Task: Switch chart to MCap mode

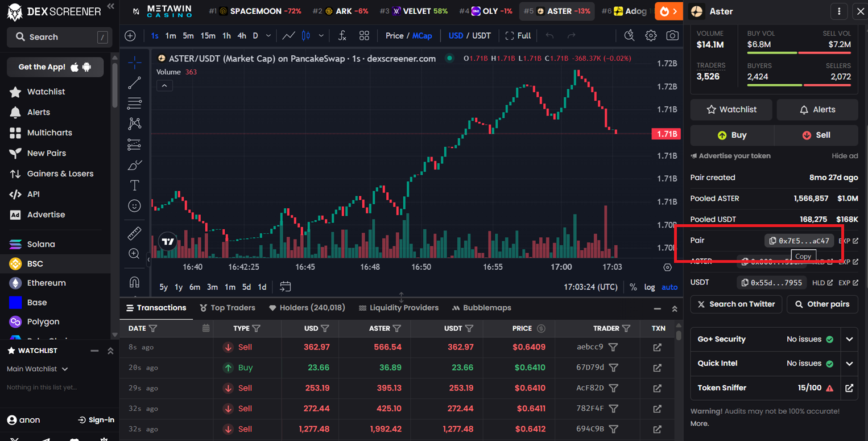Action: (x=422, y=36)
